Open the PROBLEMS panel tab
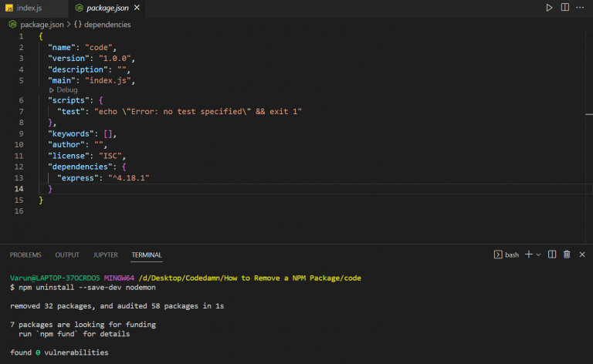Image resolution: width=593 pixels, height=364 pixels. pos(25,254)
